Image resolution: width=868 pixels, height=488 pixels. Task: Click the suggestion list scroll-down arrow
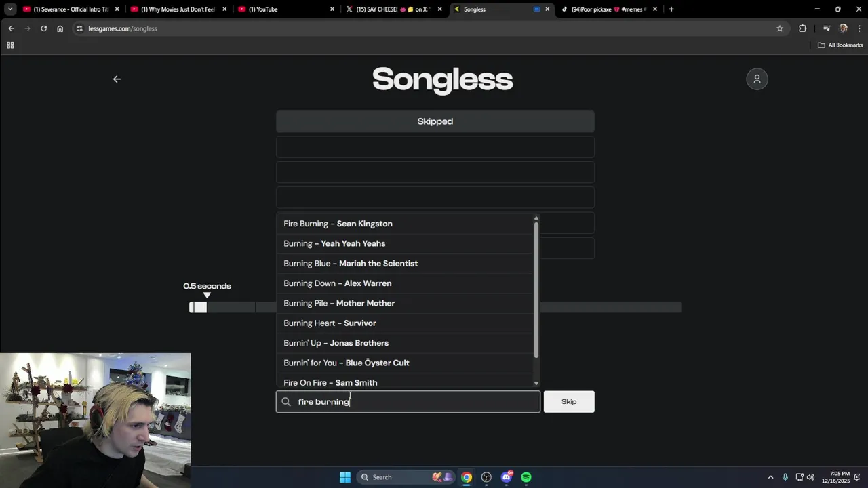(536, 384)
